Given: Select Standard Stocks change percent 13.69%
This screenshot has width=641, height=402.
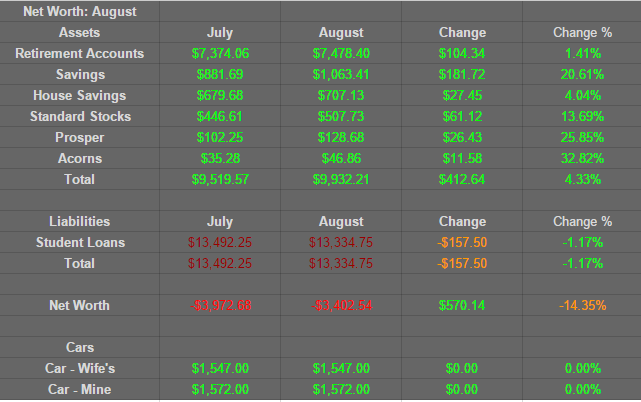Looking at the screenshot, I should pos(581,117).
